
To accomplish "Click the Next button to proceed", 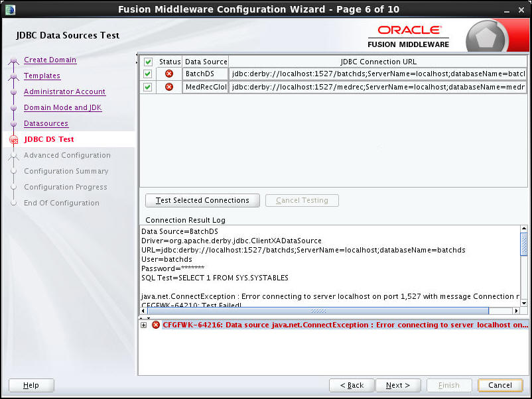I will [x=398, y=385].
